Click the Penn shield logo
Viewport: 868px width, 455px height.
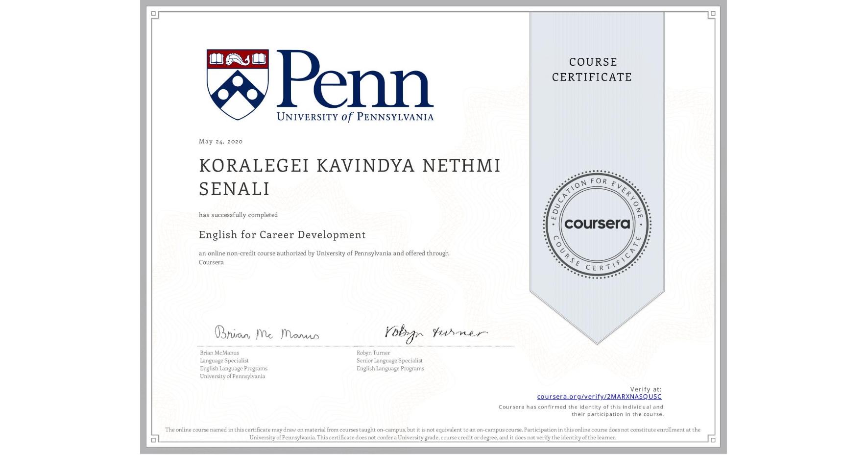pos(239,84)
